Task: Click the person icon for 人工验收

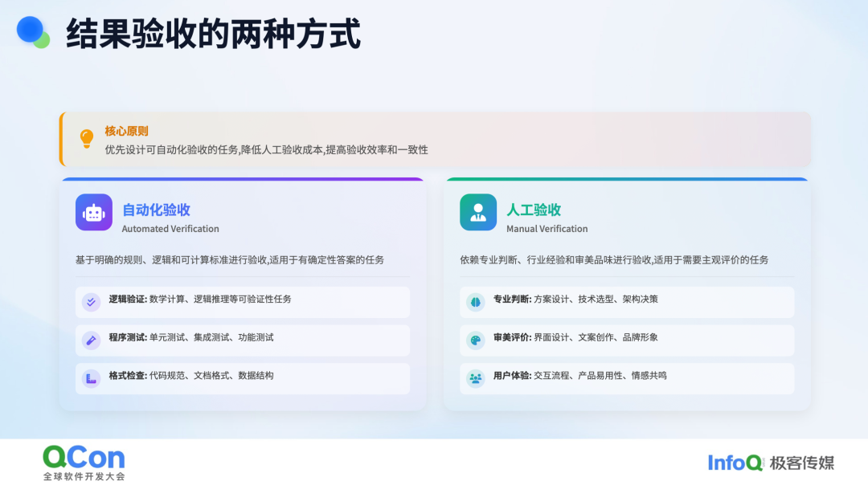Action: (478, 213)
